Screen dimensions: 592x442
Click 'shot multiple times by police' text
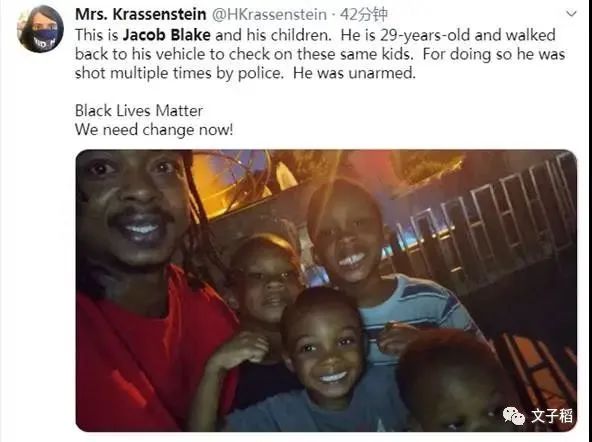coord(179,73)
